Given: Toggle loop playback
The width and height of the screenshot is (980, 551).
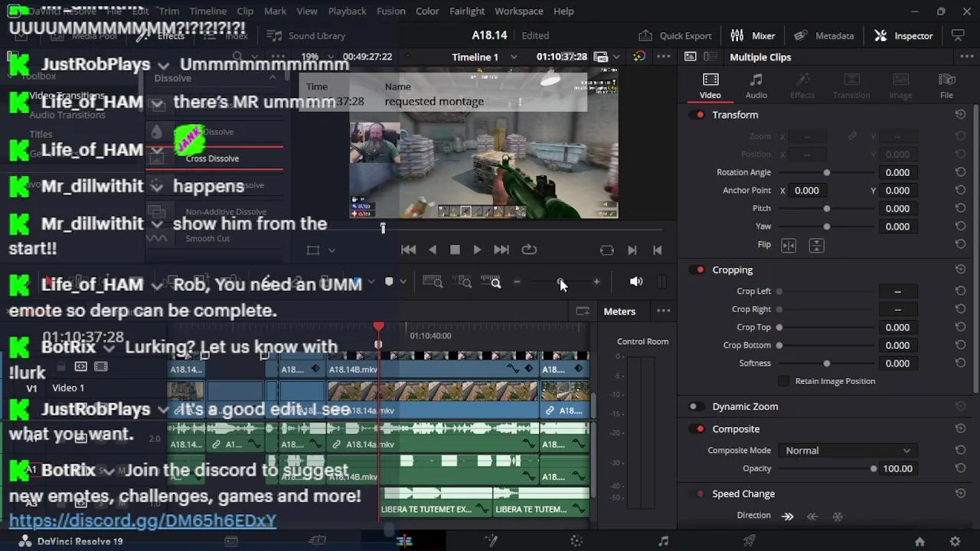Looking at the screenshot, I should point(529,249).
